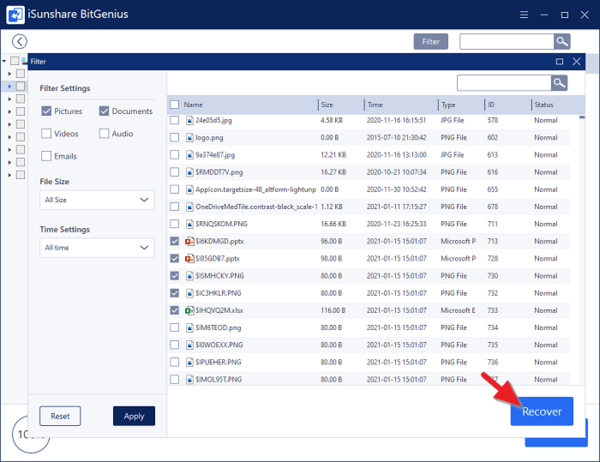Toggle the select-all checkbox in Name header
This screenshot has width=600, height=462.
[x=174, y=104]
